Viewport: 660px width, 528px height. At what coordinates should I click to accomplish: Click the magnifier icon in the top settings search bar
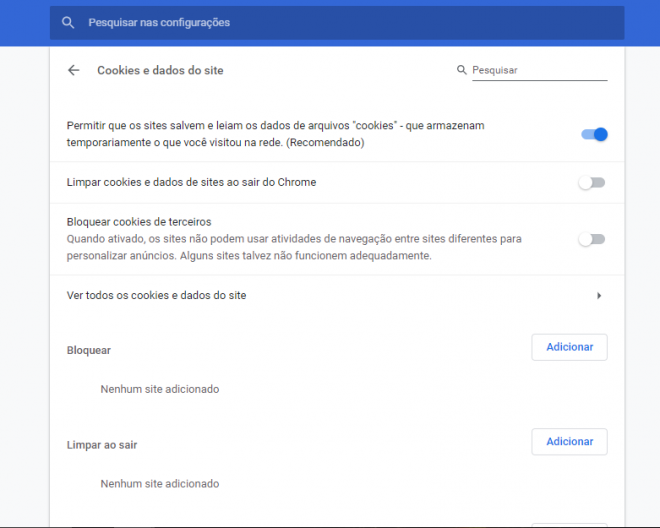pyautogui.click(x=68, y=23)
